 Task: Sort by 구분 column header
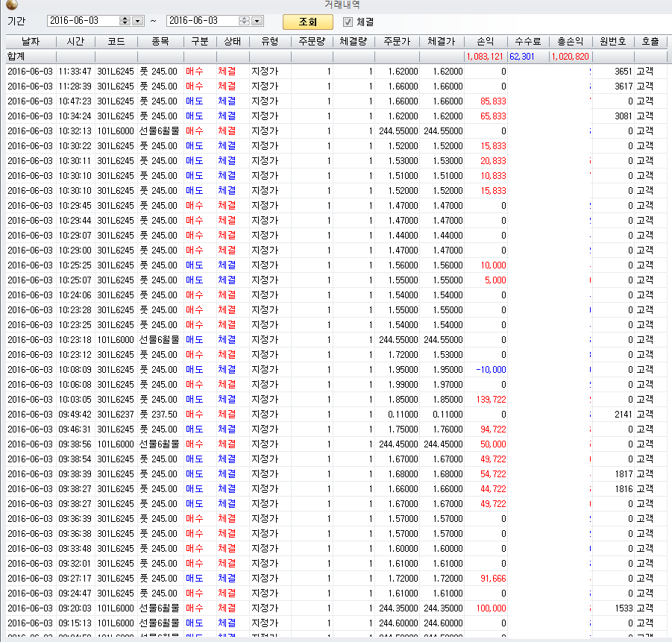pos(200,42)
